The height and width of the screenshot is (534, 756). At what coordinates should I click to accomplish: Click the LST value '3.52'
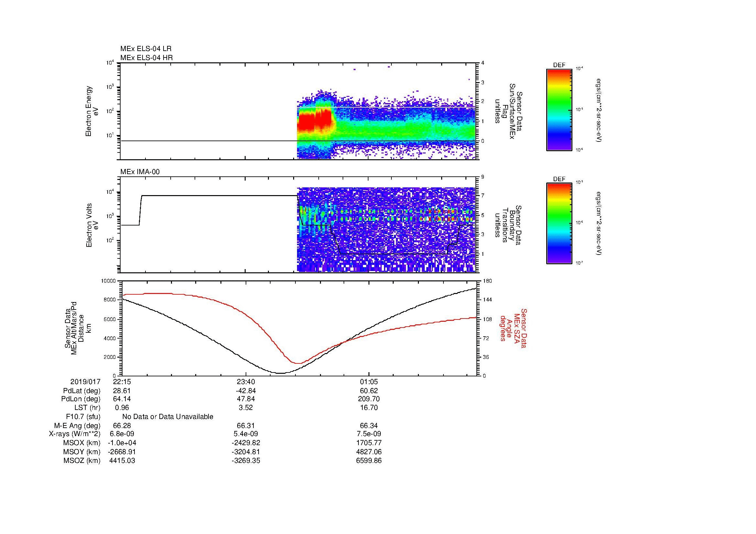[x=246, y=408]
